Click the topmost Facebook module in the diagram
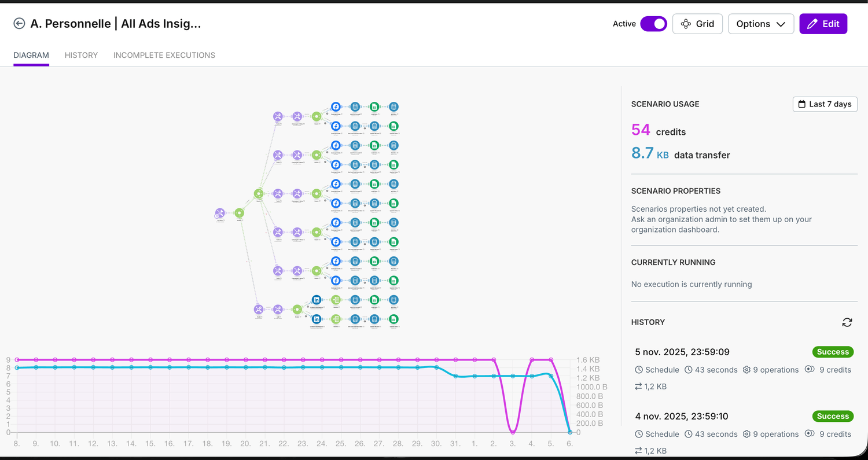 point(336,107)
